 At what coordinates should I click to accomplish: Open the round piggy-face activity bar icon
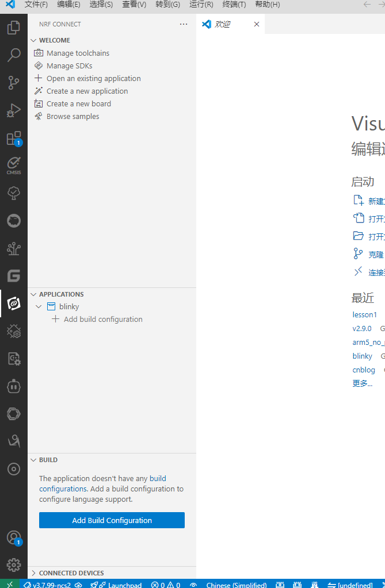tap(13, 221)
